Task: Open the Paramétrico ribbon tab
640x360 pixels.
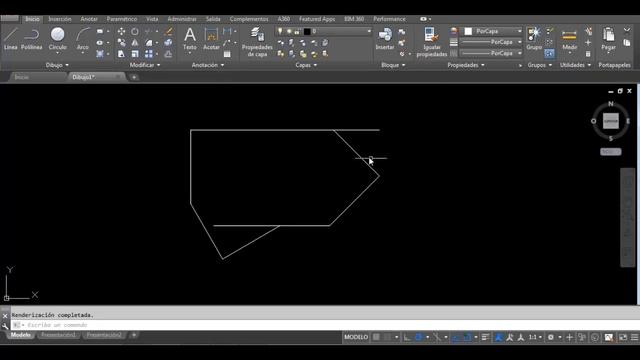Action: (122, 19)
